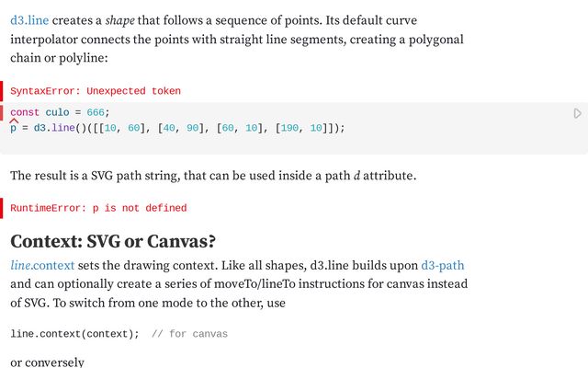
Task: Click the red bar beside RuntimeError cell
Action: pyautogui.click(x=2, y=208)
